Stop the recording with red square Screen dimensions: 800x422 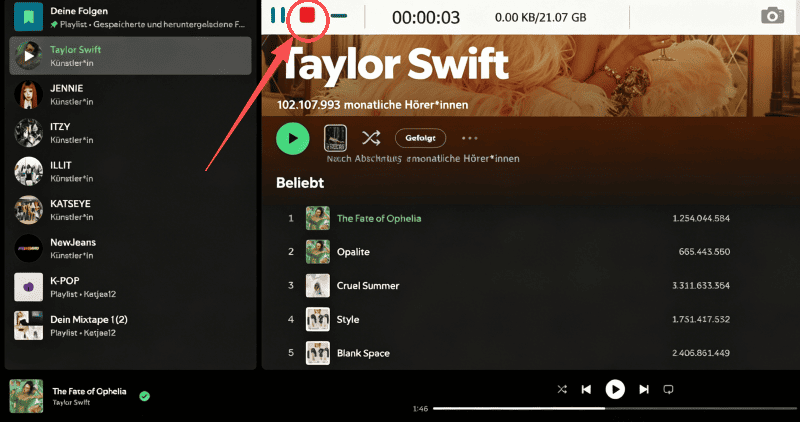coord(307,16)
